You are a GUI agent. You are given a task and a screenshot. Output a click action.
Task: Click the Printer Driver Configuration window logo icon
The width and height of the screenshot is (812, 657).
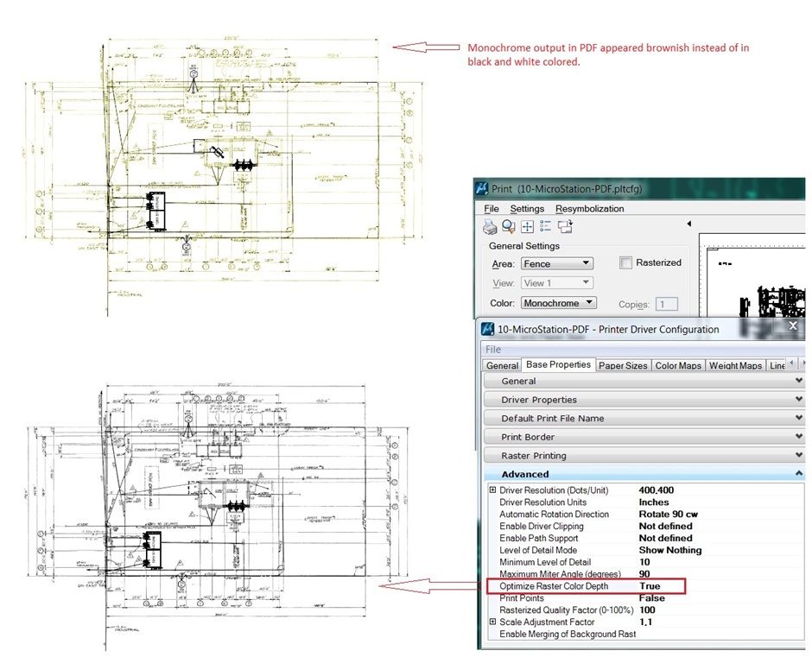[487, 329]
